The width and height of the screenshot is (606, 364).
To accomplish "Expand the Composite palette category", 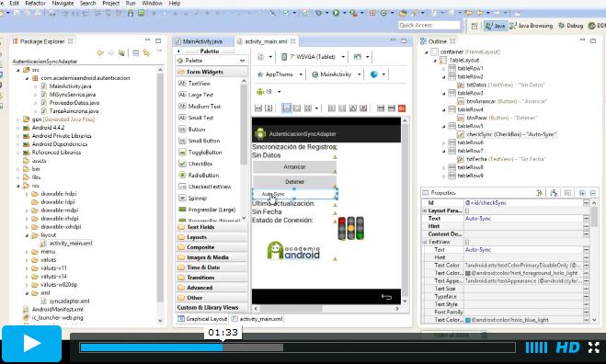I will [x=212, y=247].
